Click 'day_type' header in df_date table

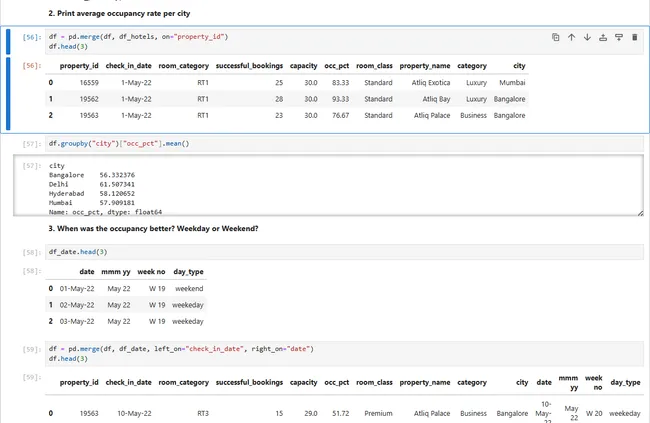(x=188, y=272)
